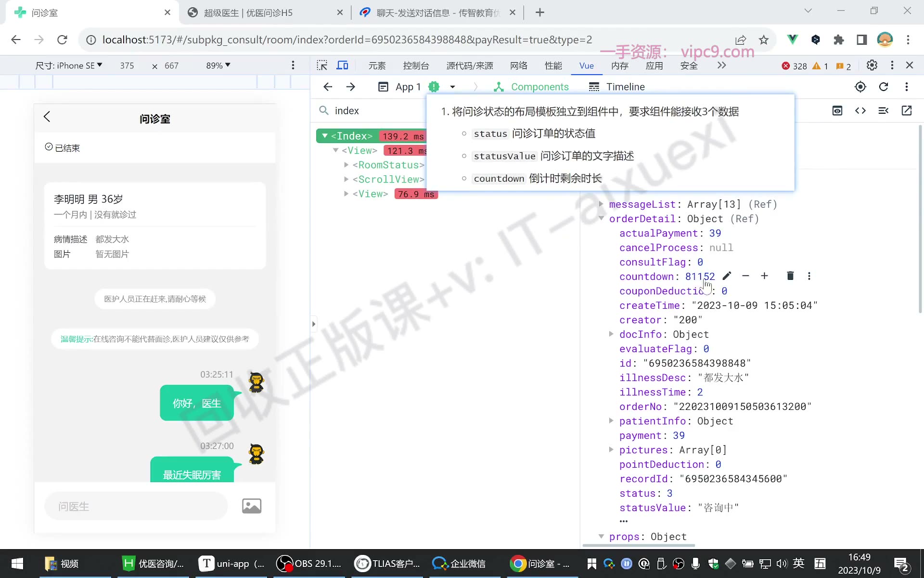
Task: Expand the ScrollView tree node
Action: tap(346, 180)
